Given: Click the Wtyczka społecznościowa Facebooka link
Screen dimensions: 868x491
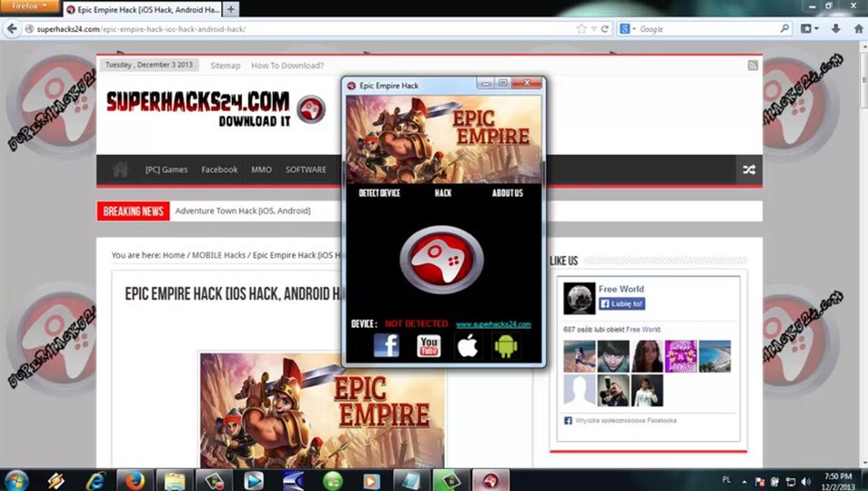Looking at the screenshot, I should (x=626, y=421).
